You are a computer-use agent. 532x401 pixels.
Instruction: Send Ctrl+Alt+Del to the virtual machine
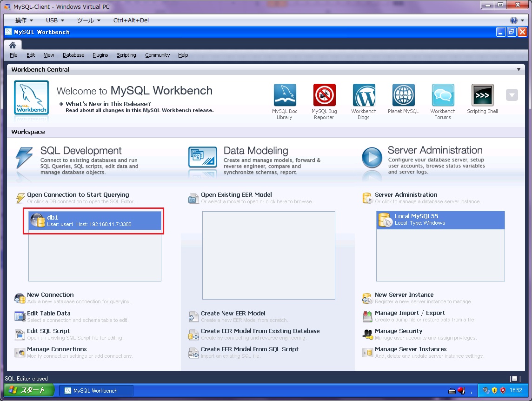131,20
